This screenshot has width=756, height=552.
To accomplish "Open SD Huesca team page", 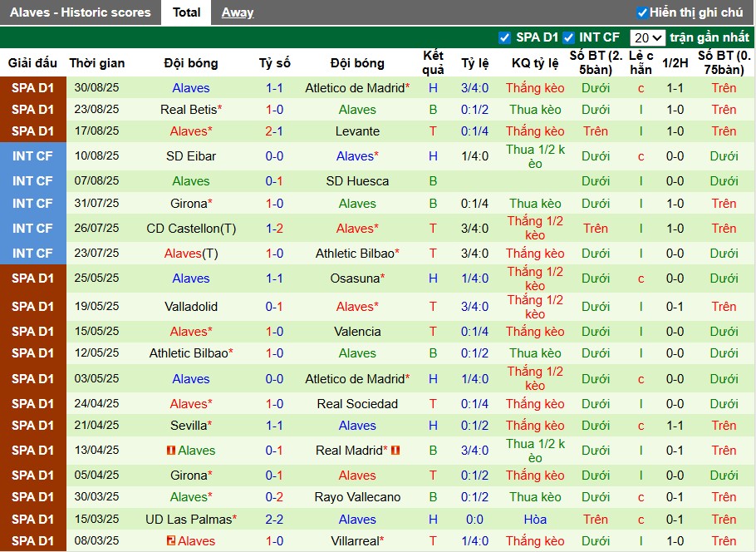I will 357,181.
